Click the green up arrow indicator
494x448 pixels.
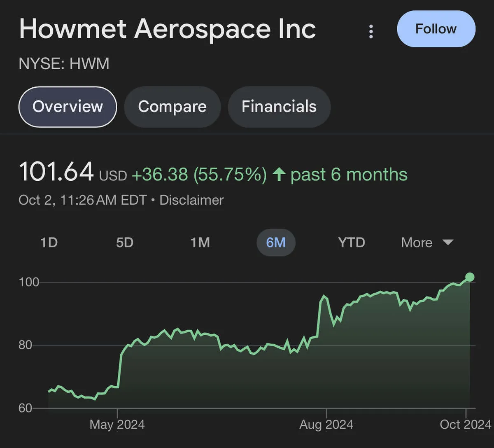(x=279, y=175)
